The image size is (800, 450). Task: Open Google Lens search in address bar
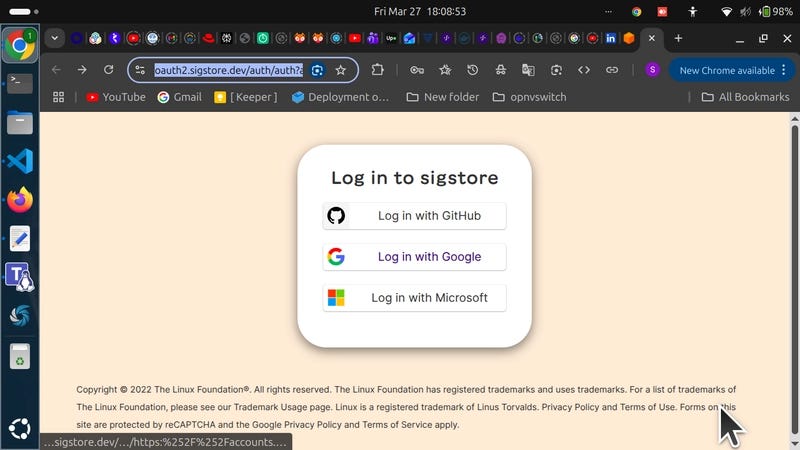(317, 70)
